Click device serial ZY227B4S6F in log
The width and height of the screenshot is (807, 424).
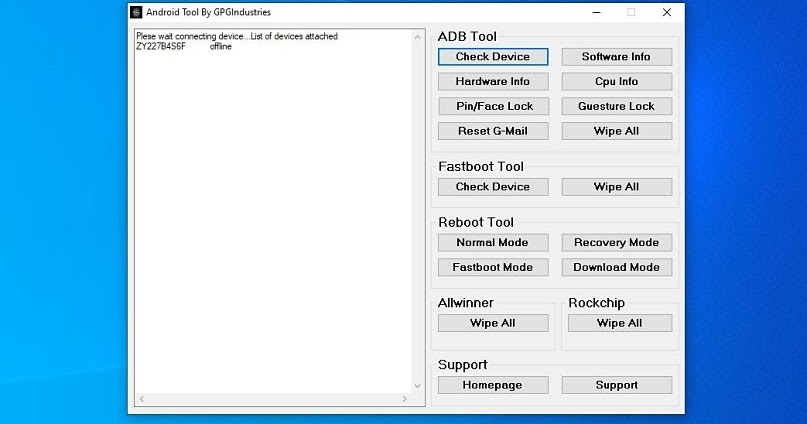161,46
